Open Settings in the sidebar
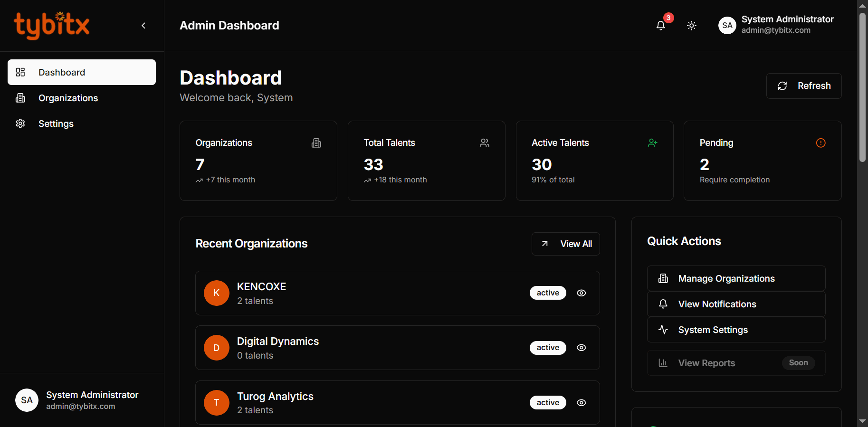Image resolution: width=868 pixels, height=427 pixels. click(82, 123)
